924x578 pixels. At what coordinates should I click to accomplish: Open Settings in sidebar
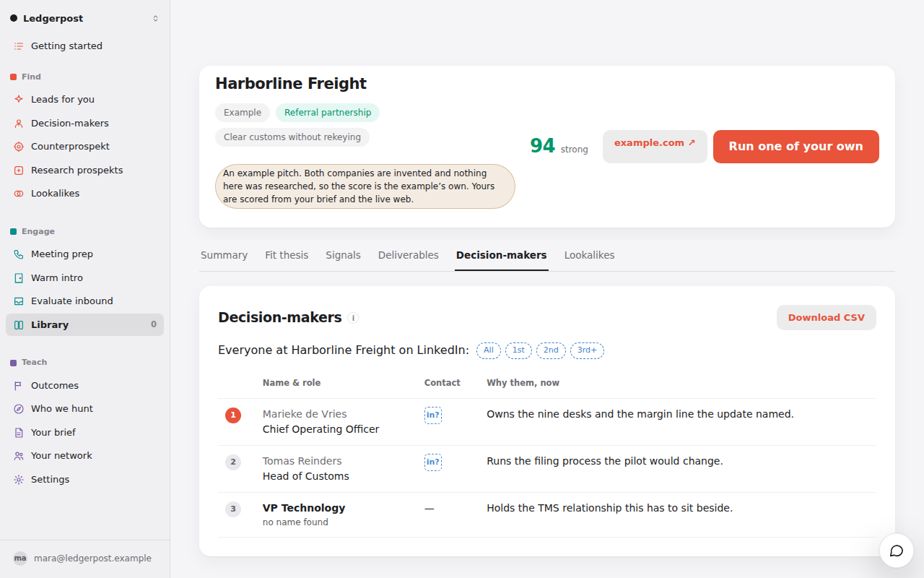tap(84, 480)
